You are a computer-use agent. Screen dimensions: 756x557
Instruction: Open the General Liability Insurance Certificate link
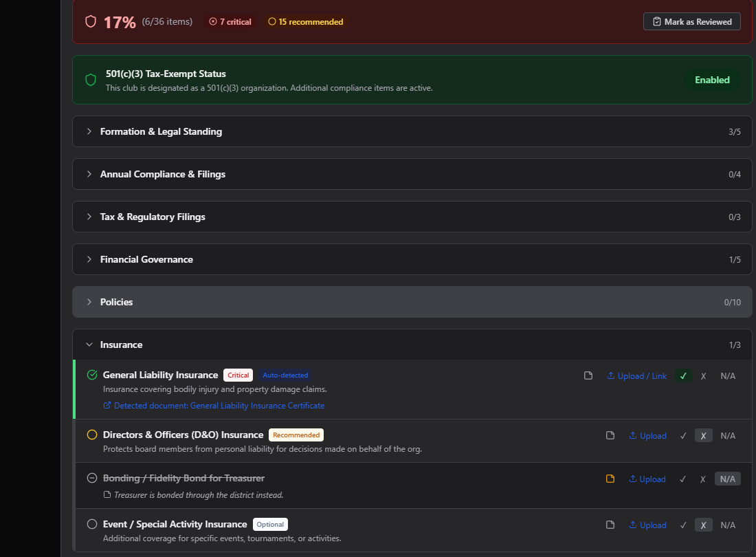(x=214, y=406)
